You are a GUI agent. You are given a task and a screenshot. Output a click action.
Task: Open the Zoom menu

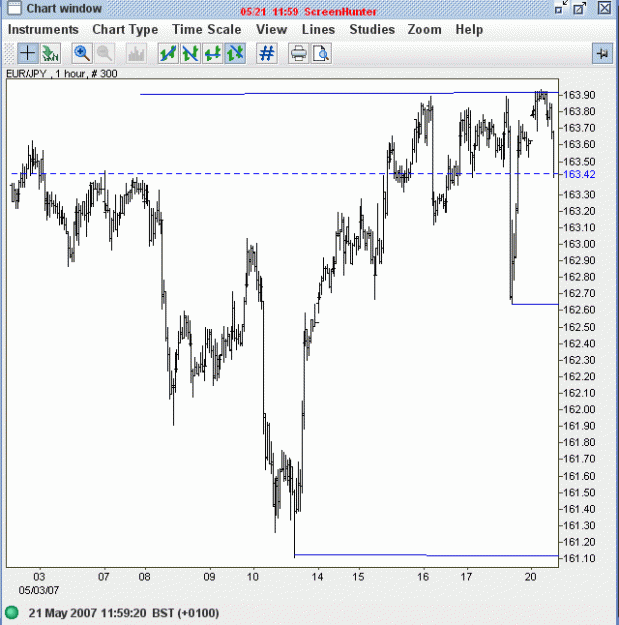click(424, 29)
